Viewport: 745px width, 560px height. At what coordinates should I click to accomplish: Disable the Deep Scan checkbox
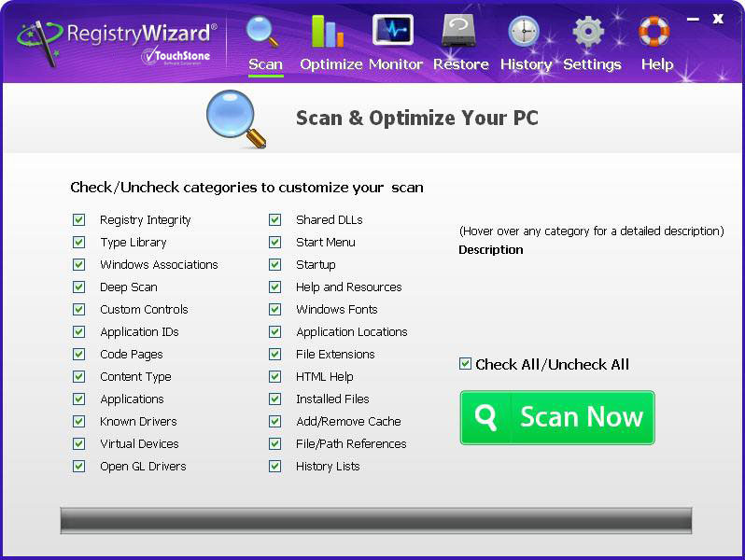pyautogui.click(x=78, y=287)
